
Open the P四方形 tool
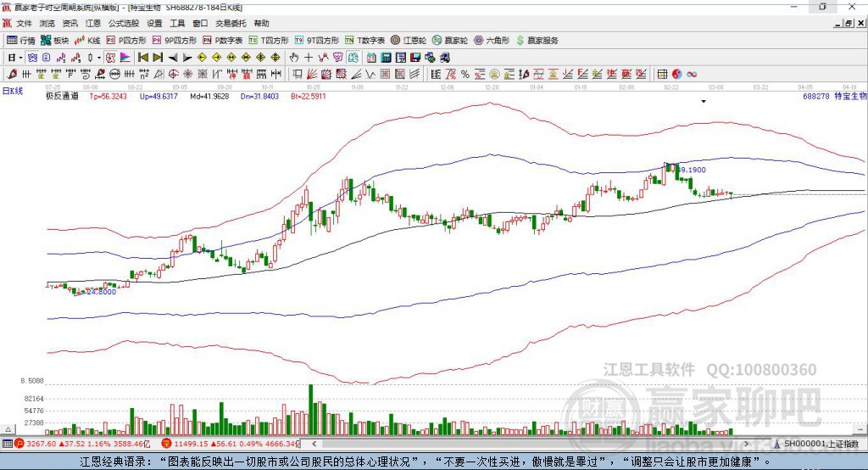click(126, 41)
